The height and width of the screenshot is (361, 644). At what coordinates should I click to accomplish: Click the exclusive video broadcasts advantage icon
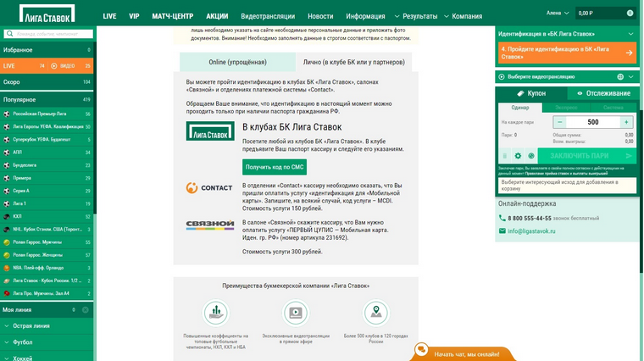[x=296, y=313]
